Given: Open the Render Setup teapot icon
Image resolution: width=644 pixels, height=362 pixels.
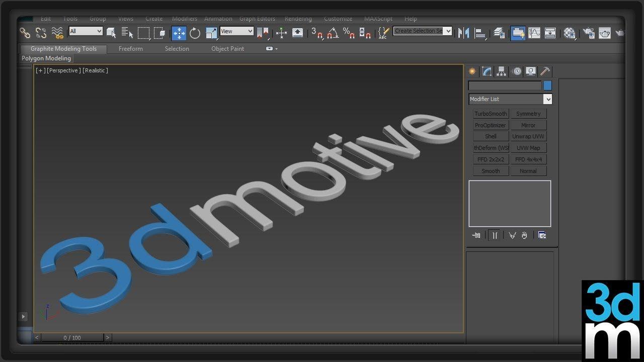Looking at the screenshot, I should [588, 33].
